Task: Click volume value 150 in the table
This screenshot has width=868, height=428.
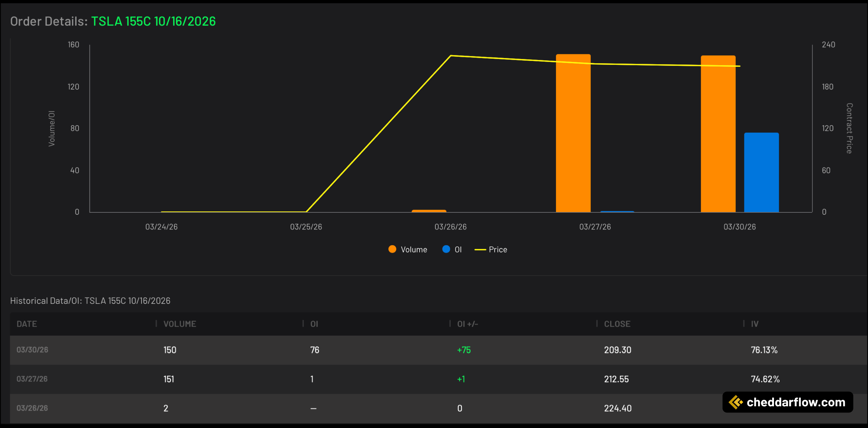Action: [x=170, y=350]
